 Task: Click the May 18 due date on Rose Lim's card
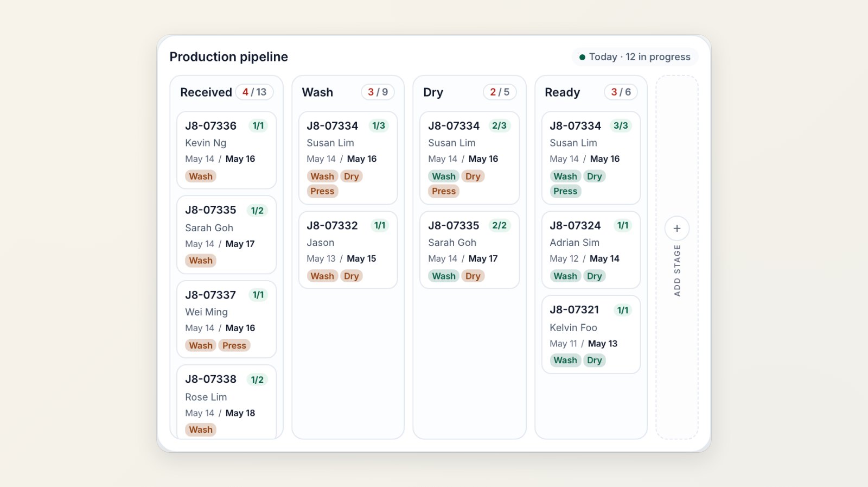click(240, 413)
